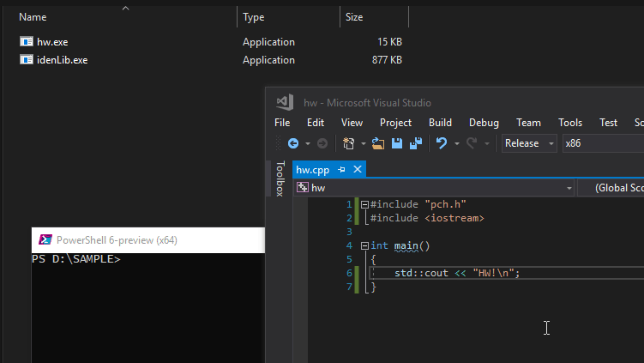Screen dimensions: 644x363
Task: Open the x86 platform dropdown
Action: pyautogui.click(x=600, y=143)
